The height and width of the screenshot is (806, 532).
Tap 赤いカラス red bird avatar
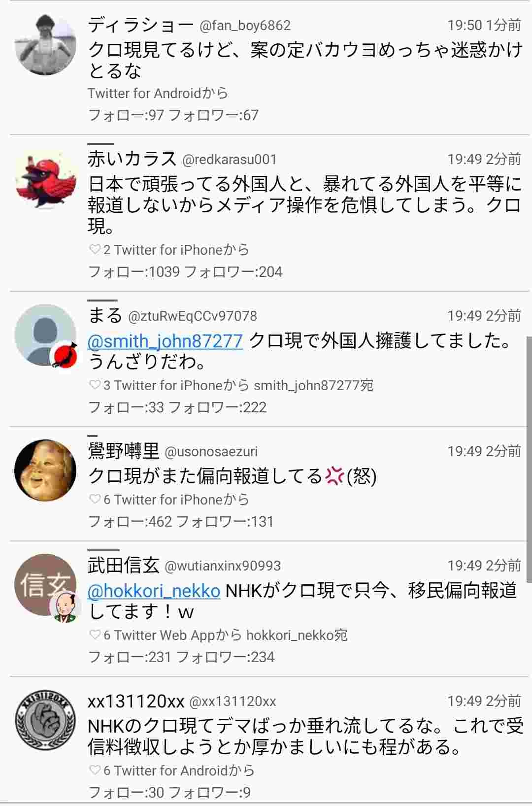(x=45, y=178)
